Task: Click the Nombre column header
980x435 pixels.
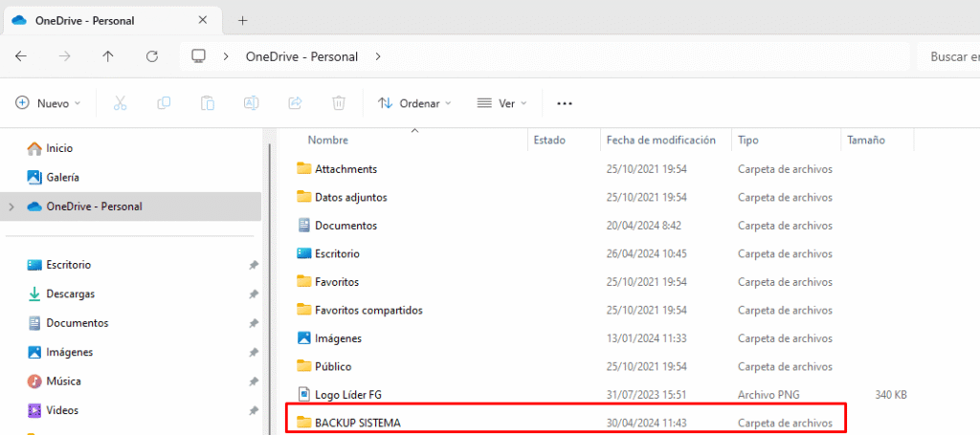Action: [328, 141]
